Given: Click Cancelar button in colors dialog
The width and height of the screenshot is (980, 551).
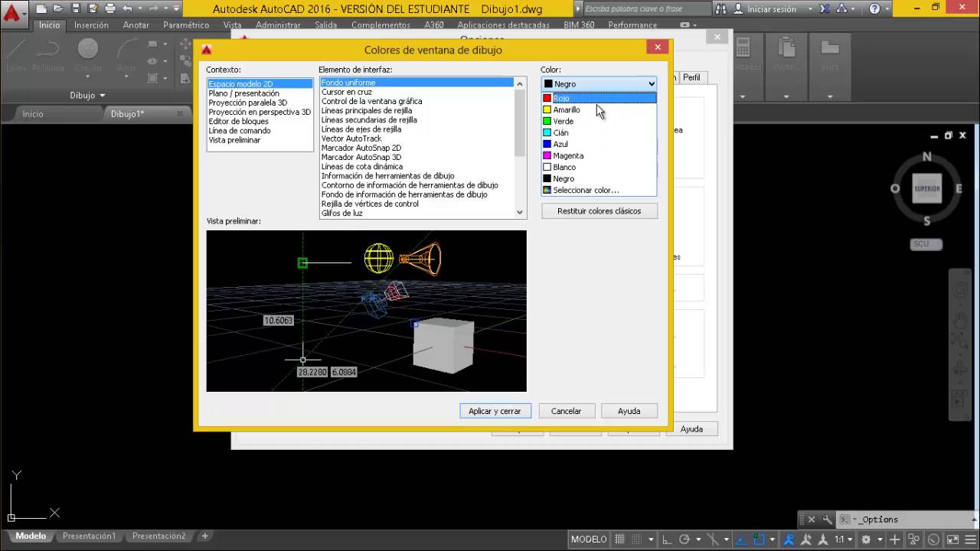Looking at the screenshot, I should (x=566, y=411).
